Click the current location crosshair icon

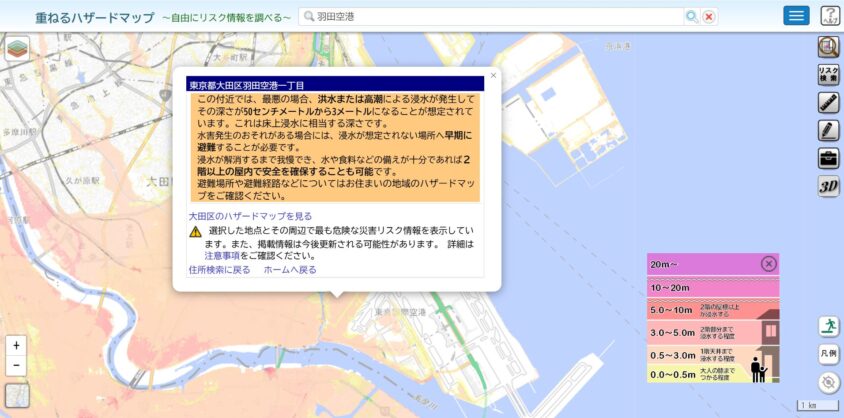coord(828,382)
